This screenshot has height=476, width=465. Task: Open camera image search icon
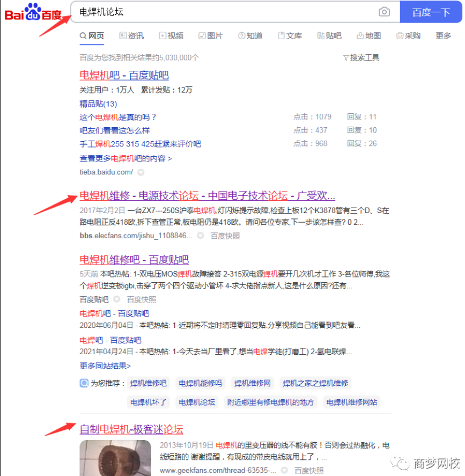384,12
